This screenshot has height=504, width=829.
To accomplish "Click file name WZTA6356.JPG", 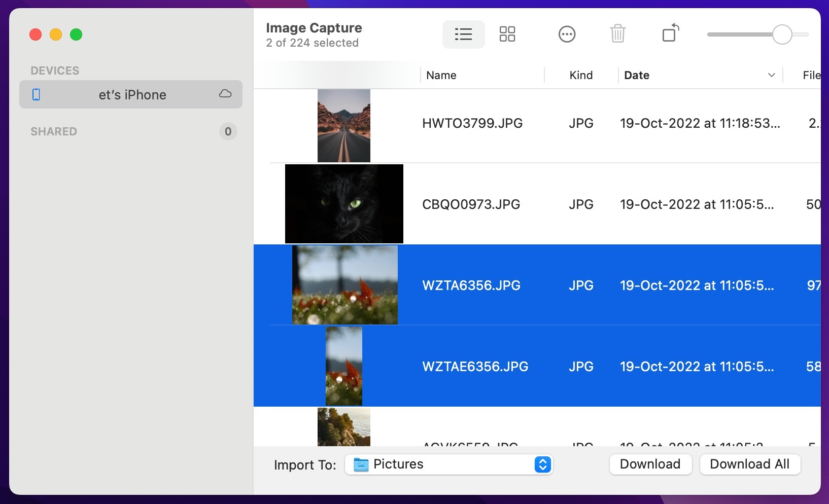I will (x=471, y=285).
